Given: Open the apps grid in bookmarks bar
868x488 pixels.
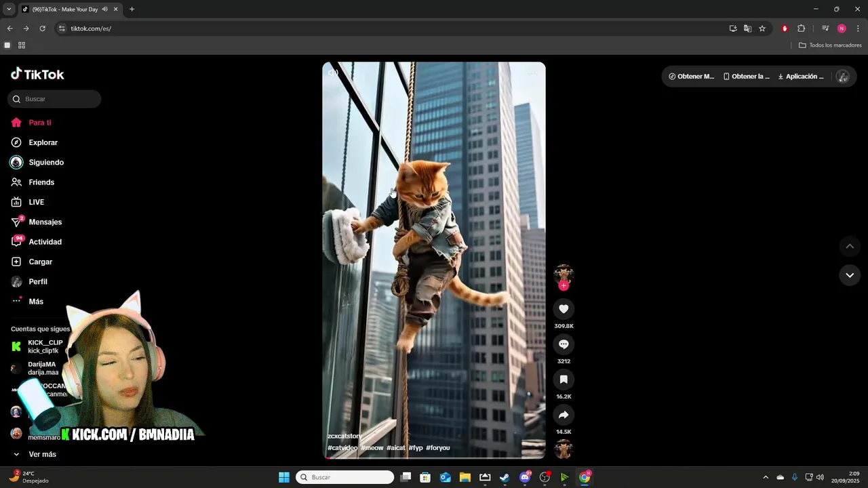Looking at the screenshot, I should coord(22,45).
